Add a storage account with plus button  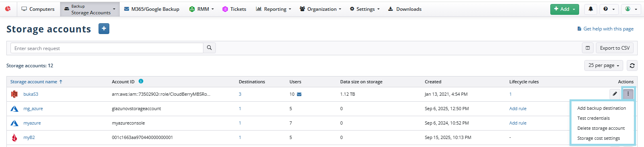(104, 29)
